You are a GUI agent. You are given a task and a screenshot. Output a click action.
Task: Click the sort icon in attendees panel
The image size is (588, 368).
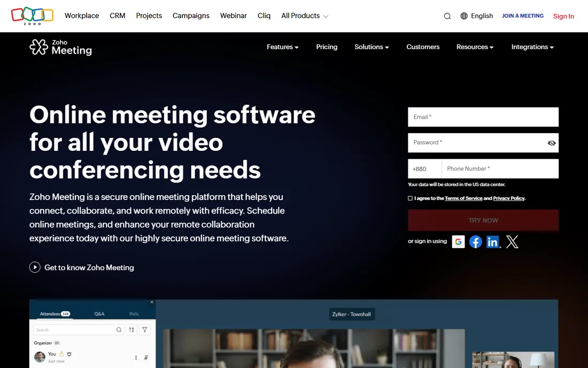131,329
